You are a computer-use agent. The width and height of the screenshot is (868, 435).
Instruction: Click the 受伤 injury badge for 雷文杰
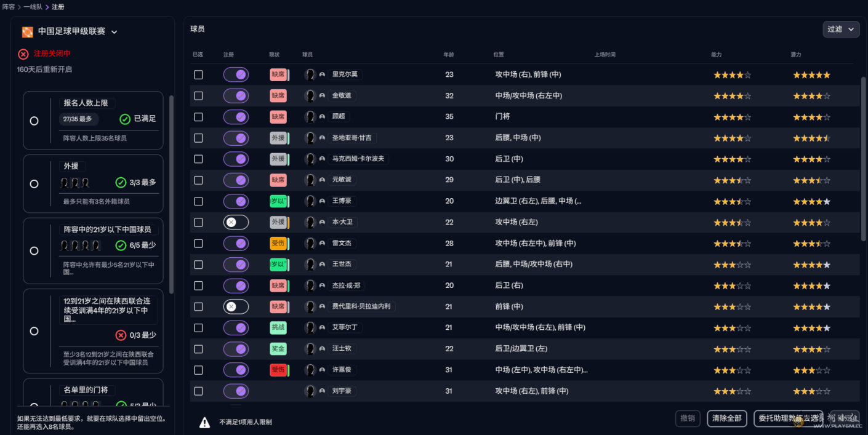(278, 243)
